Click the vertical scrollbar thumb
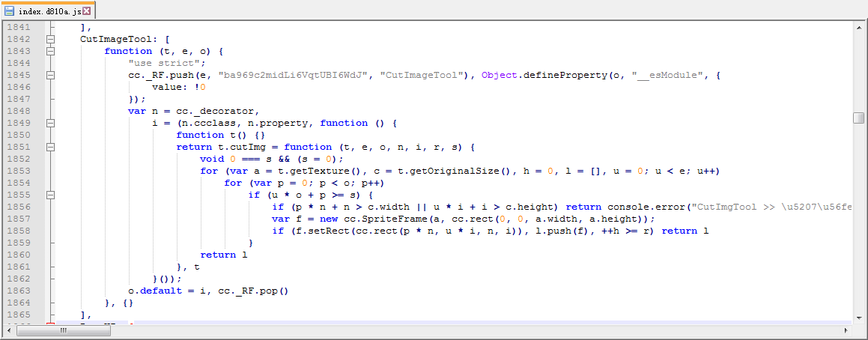The width and height of the screenshot is (868, 340). pos(858,118)
